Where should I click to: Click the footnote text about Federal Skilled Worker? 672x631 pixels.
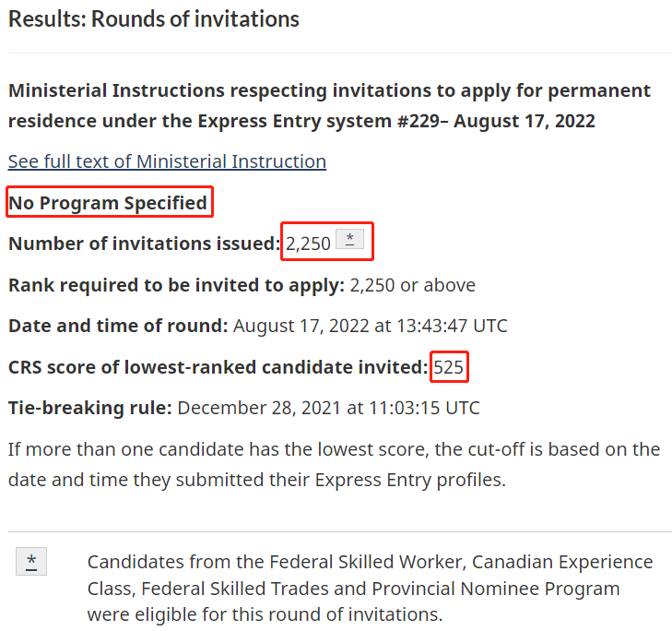pos(371,589)
